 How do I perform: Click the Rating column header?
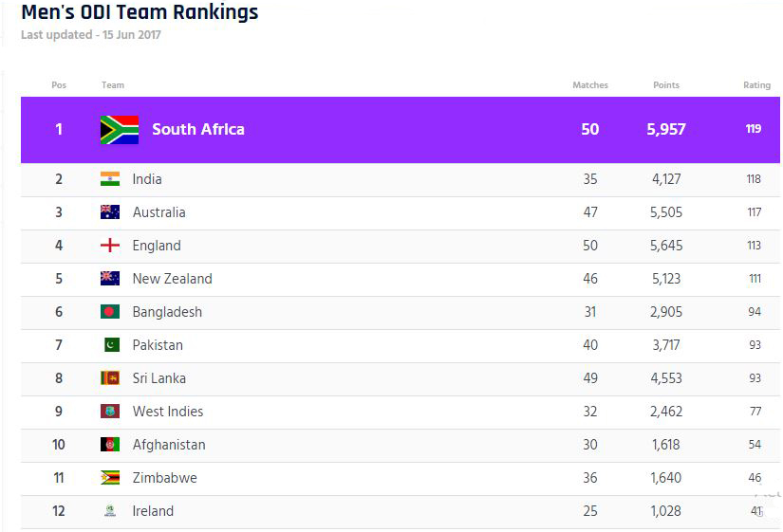[x=756, y=85]
